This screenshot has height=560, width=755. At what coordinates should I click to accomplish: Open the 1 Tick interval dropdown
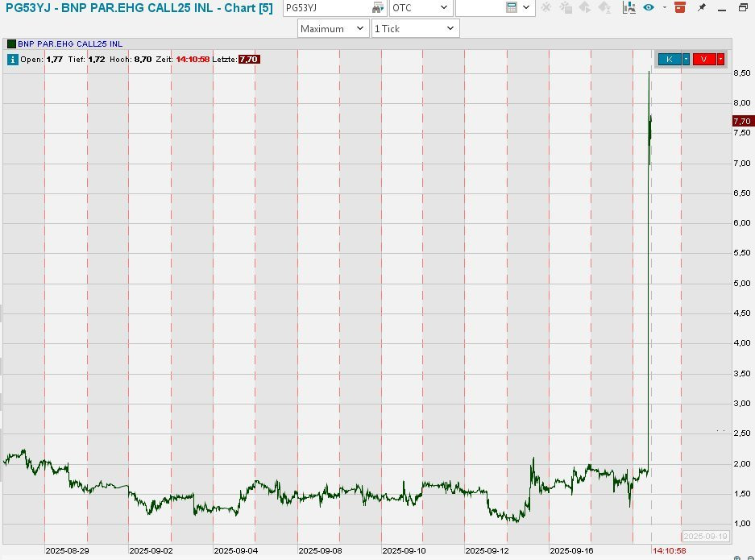[450, 28]
